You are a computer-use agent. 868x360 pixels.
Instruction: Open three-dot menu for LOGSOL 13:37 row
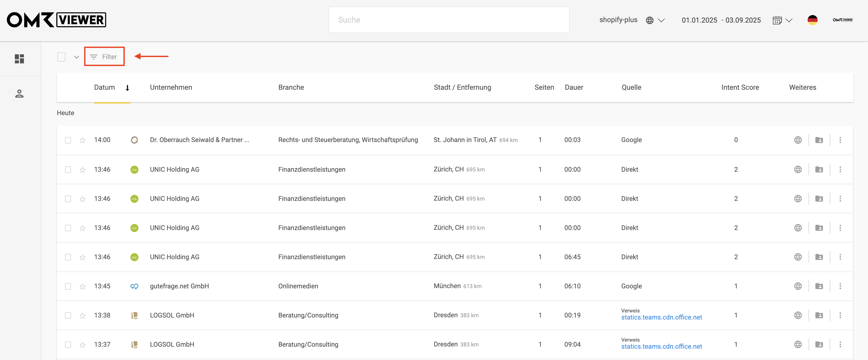coord(840,344)
